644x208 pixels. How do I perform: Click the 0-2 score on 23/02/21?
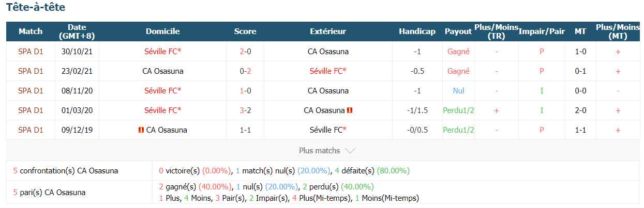click(245, 71)
